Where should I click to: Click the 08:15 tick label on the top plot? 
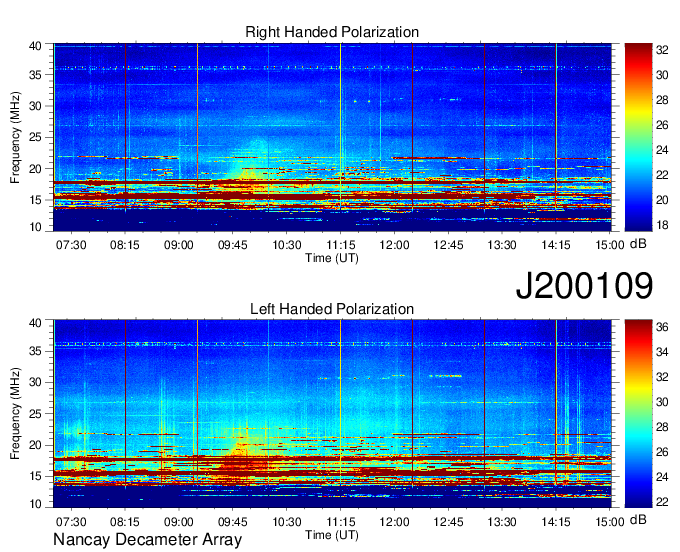pos(125,245)
